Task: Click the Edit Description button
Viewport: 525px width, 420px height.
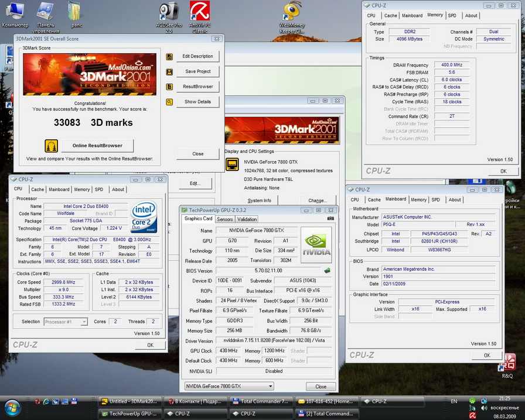Action: tap(197, 56)
